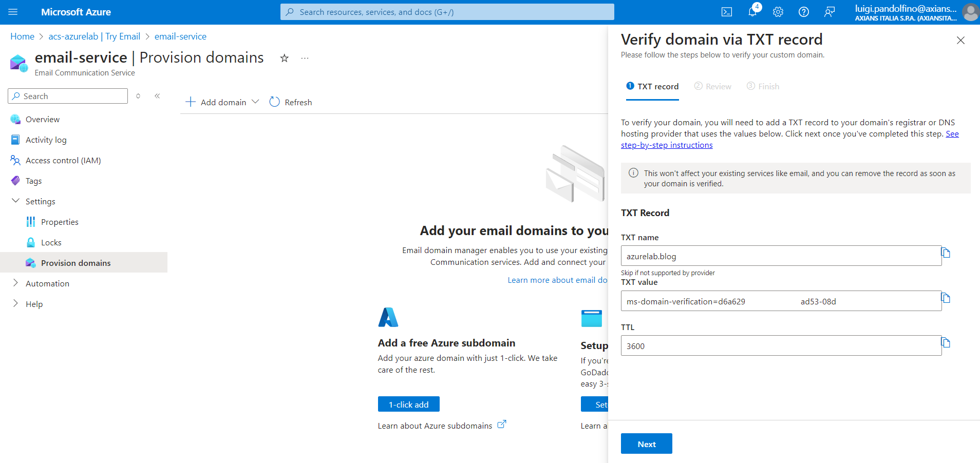Select the TXT record step tab
Viewport: 980px width, 463px height.
652,86
